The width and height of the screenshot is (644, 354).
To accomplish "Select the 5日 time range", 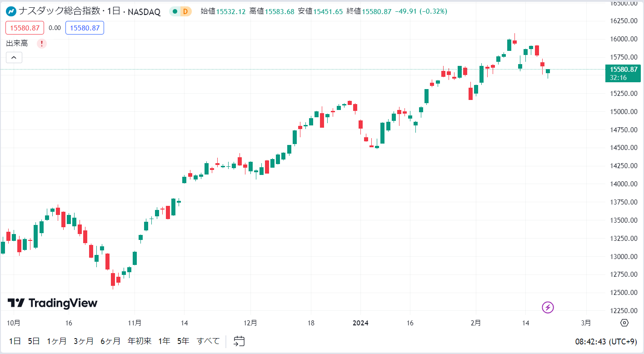I will coord(34,341).
